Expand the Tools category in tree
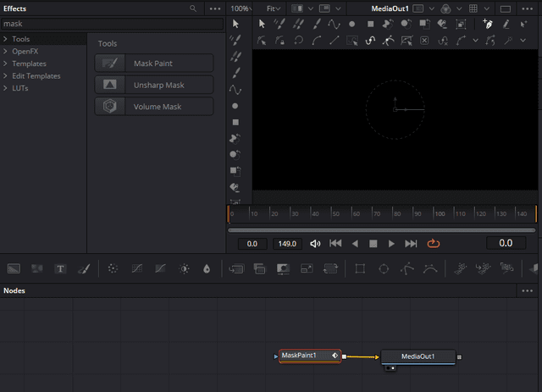This screenshot has width=542, height=392. point(5,39)
